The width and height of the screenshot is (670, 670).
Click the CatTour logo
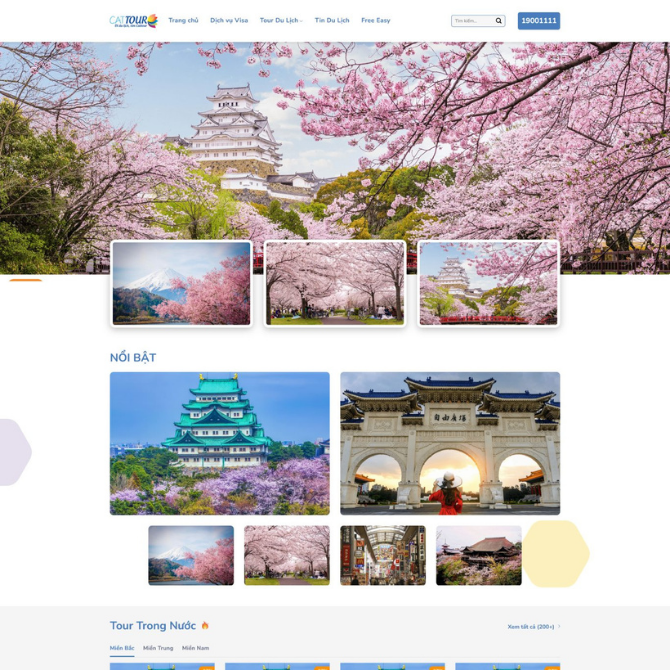(133, 20)
